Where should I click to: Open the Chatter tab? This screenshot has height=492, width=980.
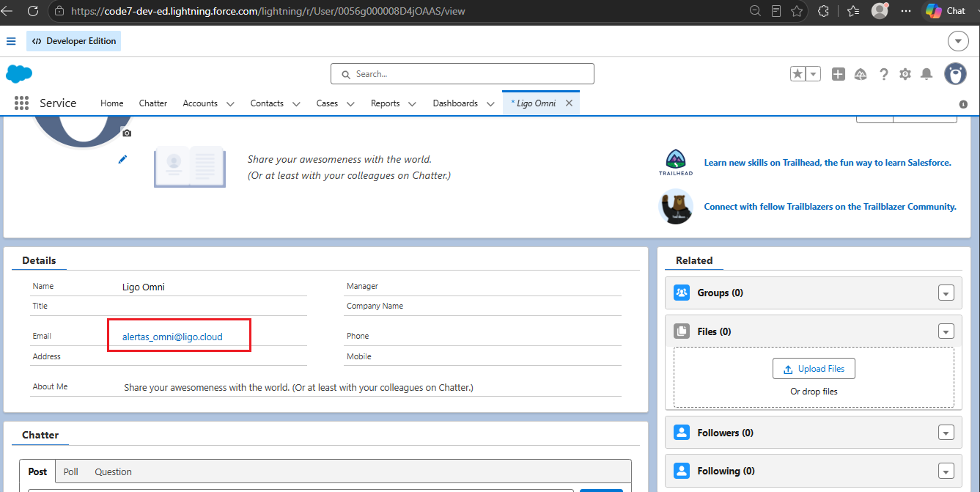pos(153,103)
